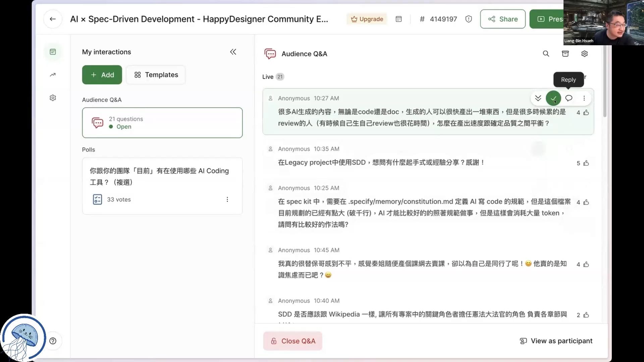Open the sidebar settings gear
Screen dimensions: 644x362
coord(53,98)
